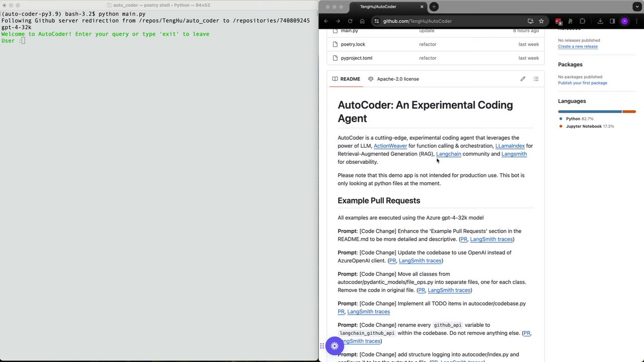The width and height of the screenshot is (644, 362).
Task: Follow the Langchain link
Action: point(448,154)
